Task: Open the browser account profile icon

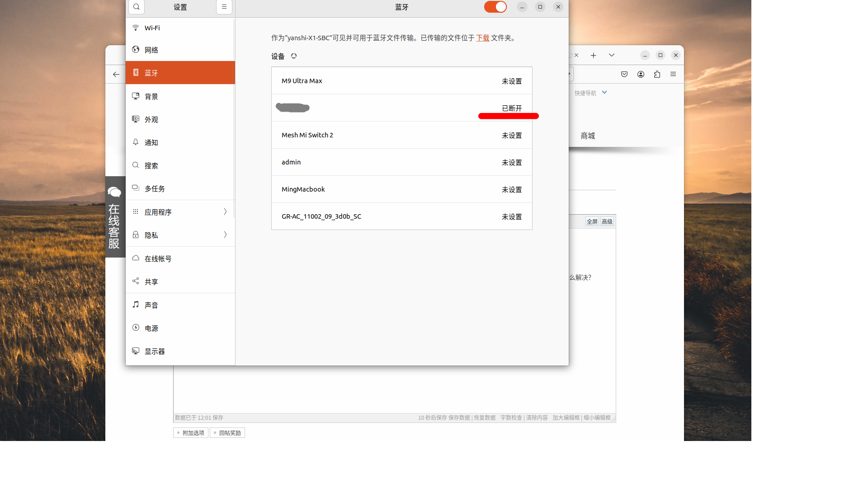Action: 641,75
